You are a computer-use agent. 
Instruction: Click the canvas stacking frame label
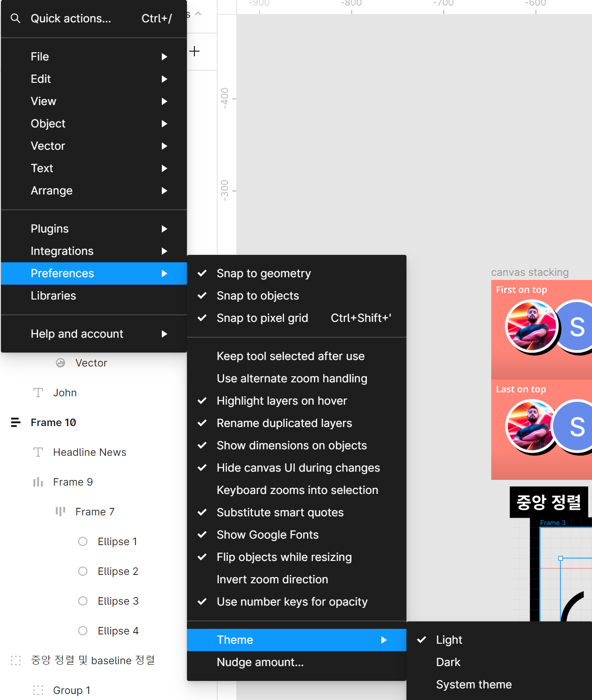530,273
